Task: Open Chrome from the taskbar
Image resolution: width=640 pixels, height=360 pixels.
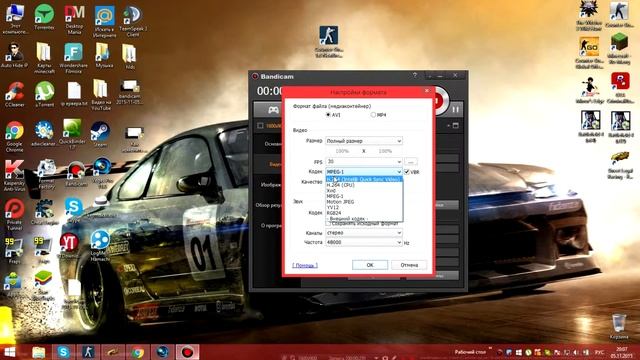Action: (138, 352)
